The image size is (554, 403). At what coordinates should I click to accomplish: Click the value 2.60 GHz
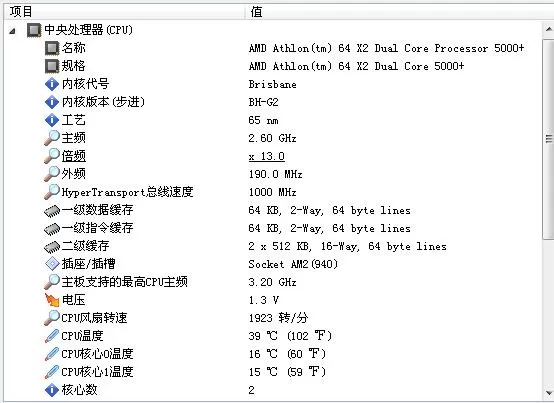(272, 138)
